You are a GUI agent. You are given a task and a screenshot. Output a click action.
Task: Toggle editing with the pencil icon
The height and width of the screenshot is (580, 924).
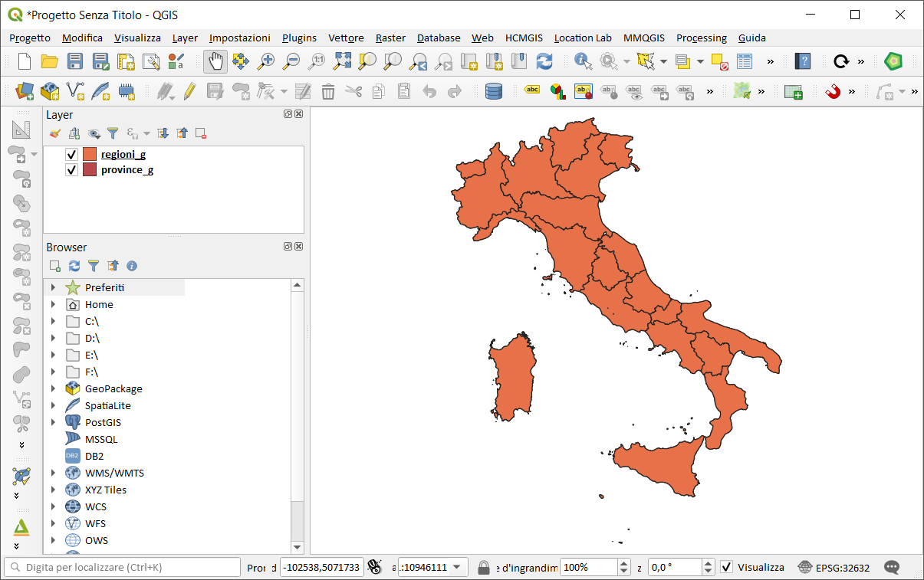tap(189, 92)
